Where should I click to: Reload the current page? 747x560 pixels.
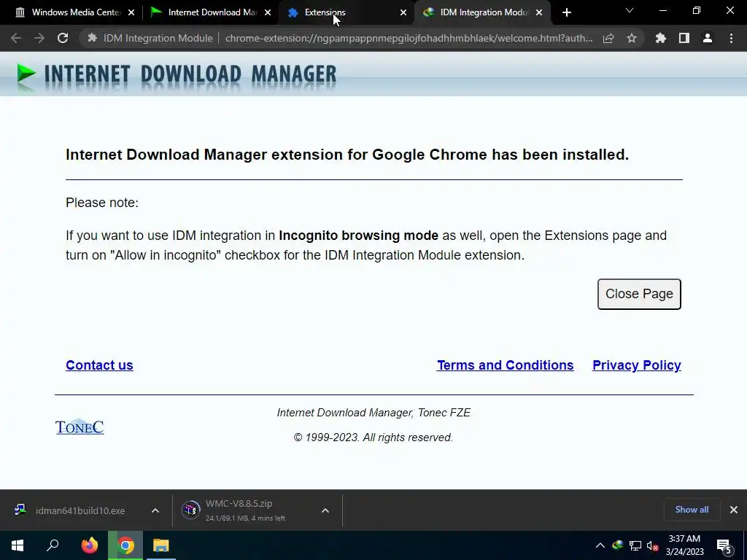pyautogui.click(x=63, y=38)
